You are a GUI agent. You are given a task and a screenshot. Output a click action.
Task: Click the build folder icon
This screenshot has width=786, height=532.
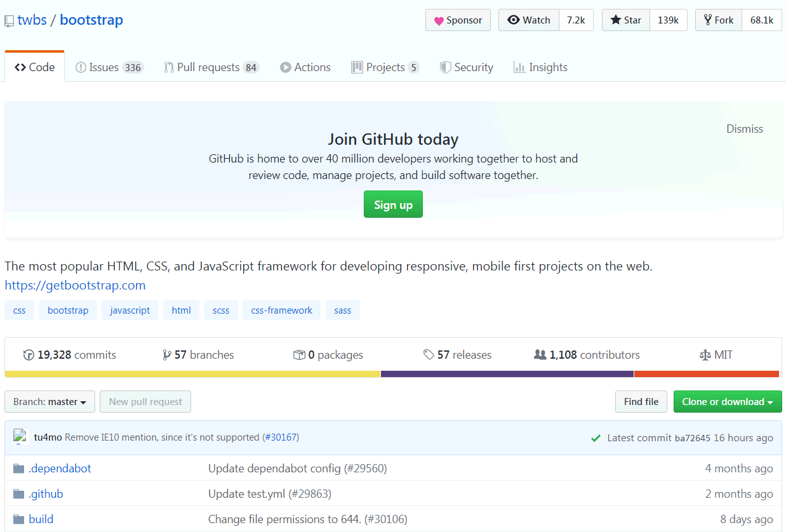click(18, 519)
